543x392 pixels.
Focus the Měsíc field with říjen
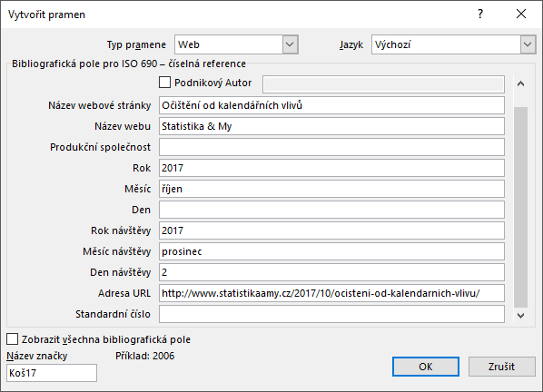pos(331,189)
